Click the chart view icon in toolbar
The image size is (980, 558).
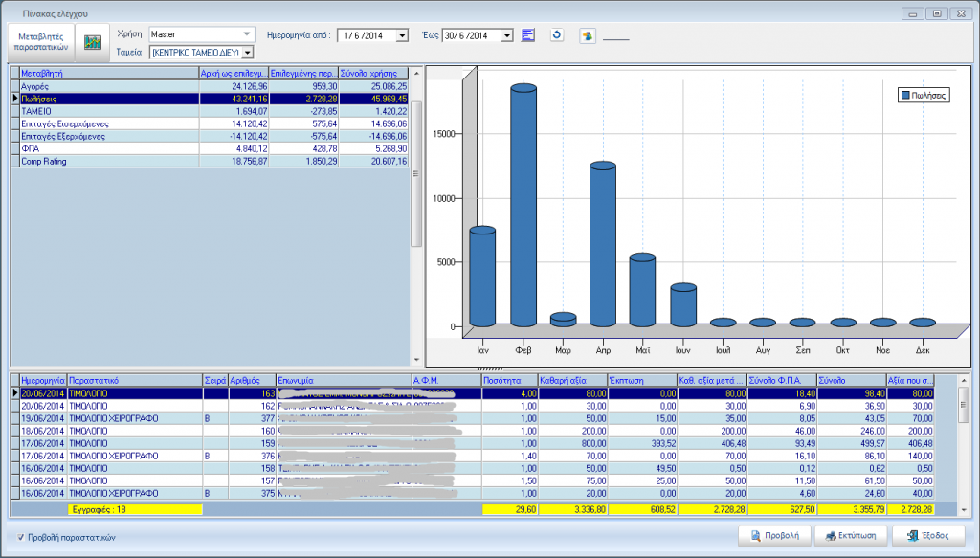pos(93,43)
